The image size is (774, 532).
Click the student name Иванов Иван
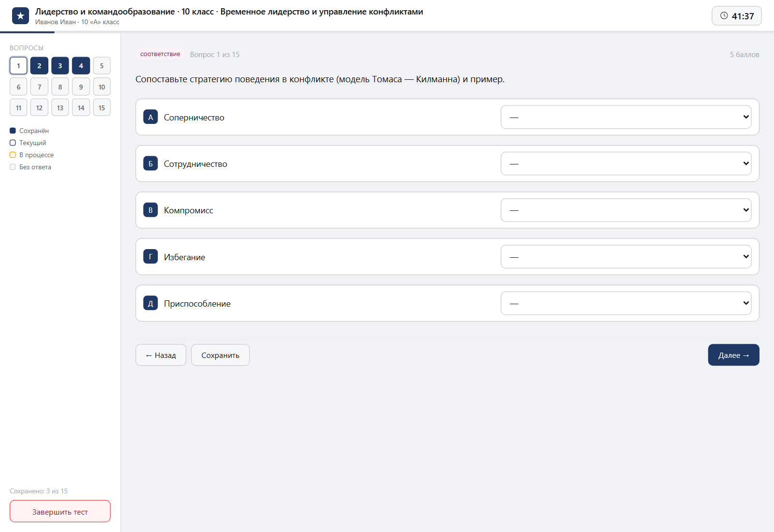pyautogui.click(x=56, y=22)
